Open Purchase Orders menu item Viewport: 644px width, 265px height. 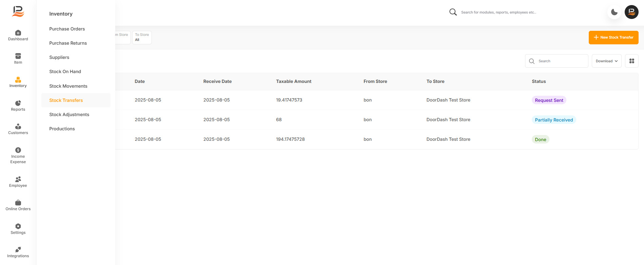[x=67, y=29]
